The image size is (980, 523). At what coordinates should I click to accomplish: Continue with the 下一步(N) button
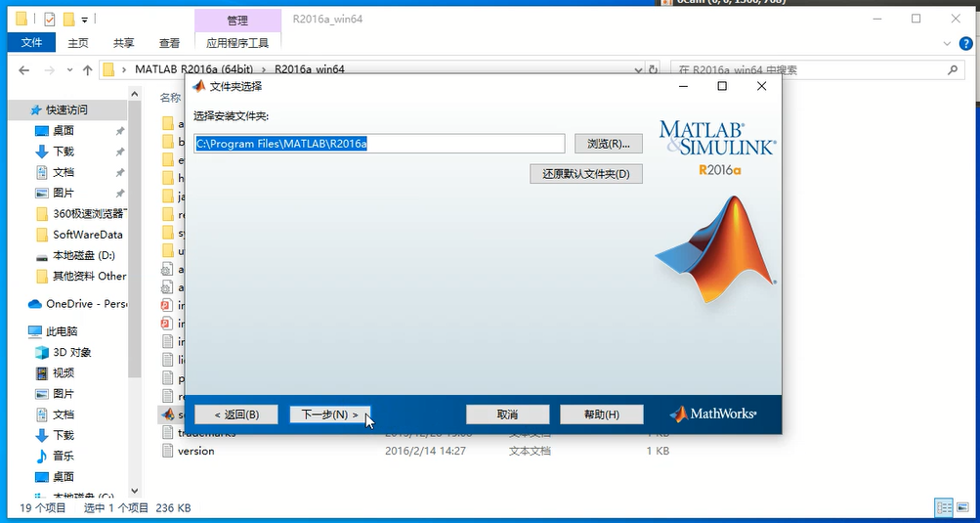click(x=330, y=414)
